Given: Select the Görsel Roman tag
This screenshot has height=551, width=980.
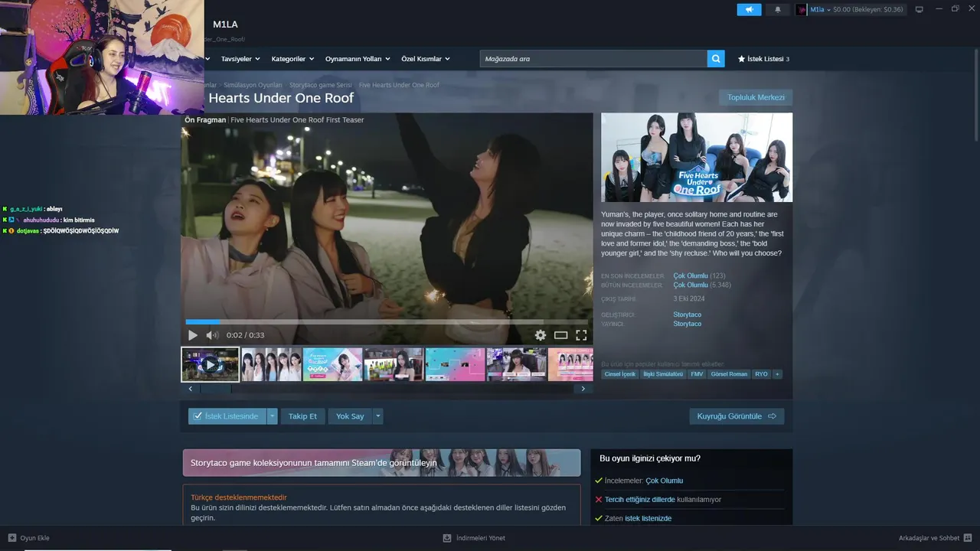Looking at the screenshot, I should (x=729, y=374).
